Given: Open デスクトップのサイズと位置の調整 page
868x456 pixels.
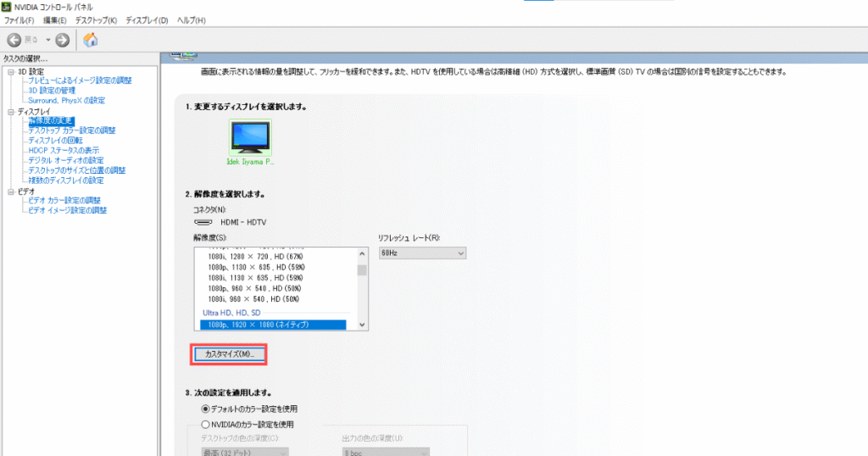Looking at the screenshot, I should pyautogui.click(x=77, y=170).
